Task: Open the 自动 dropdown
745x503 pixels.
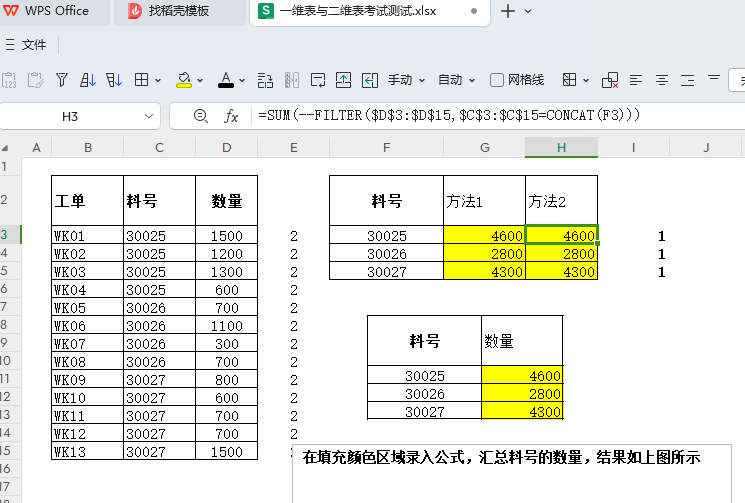Action: point(457,80)
